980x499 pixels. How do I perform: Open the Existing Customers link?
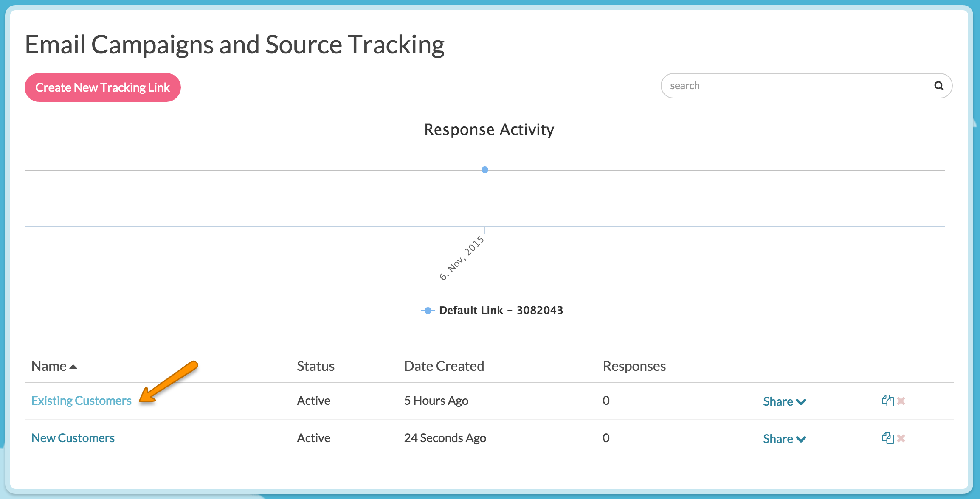click(x=81, y=401)
